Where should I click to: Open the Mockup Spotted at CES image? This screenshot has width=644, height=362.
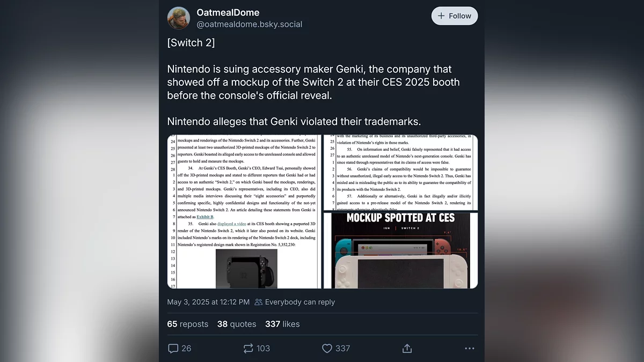click(400, 250)
